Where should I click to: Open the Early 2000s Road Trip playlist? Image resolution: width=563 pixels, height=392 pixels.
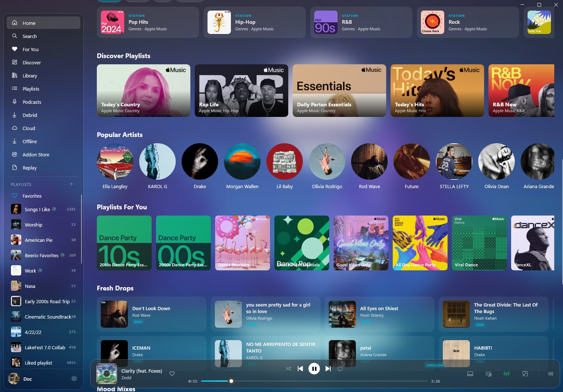pos(43,301)
